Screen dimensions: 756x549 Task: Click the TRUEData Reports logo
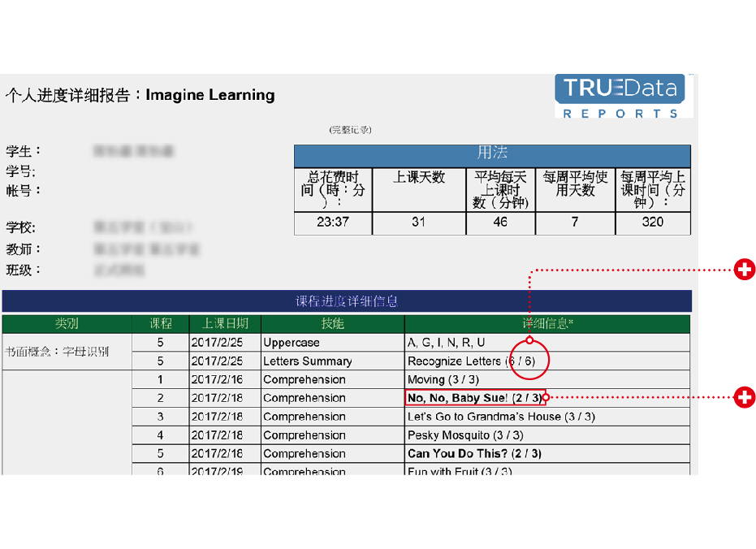point(624,96)
